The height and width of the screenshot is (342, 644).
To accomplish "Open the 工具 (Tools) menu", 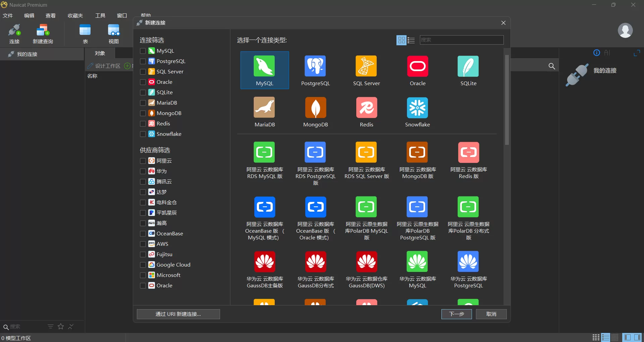I will pos(100,15).
